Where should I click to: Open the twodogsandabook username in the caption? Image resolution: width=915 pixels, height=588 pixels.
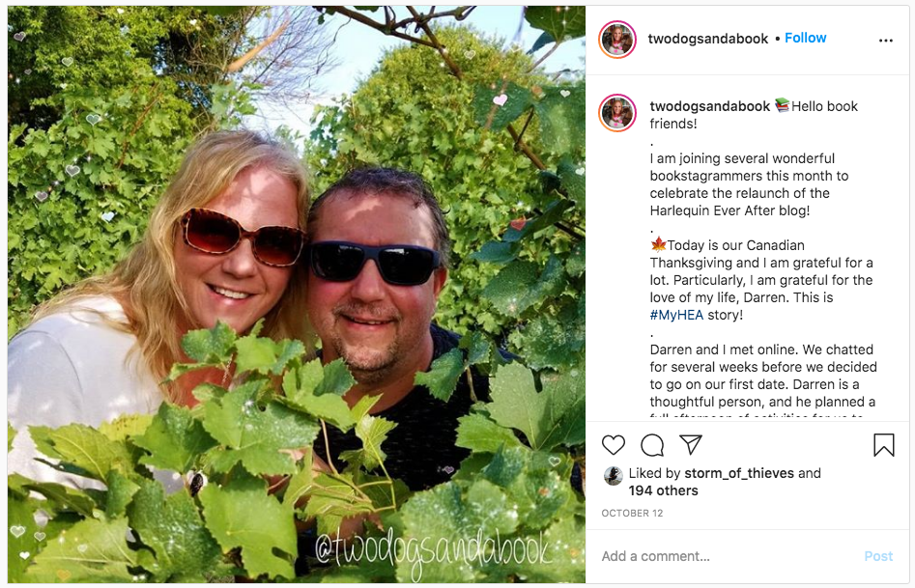click(x=710, y=106)
